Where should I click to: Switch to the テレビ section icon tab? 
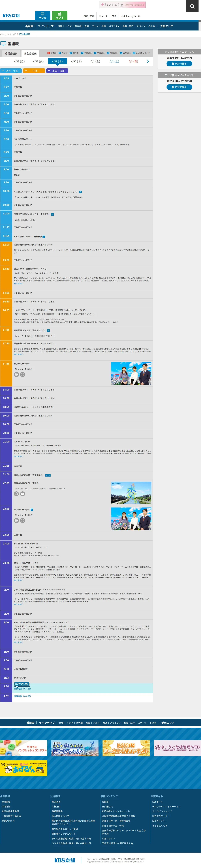click(43, 15)
